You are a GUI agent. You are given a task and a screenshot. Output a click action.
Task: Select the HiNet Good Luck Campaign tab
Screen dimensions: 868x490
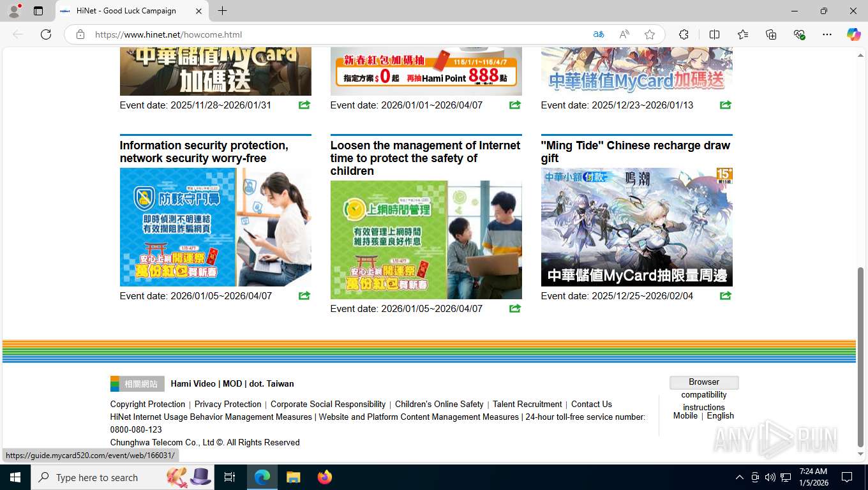point(132,11)
